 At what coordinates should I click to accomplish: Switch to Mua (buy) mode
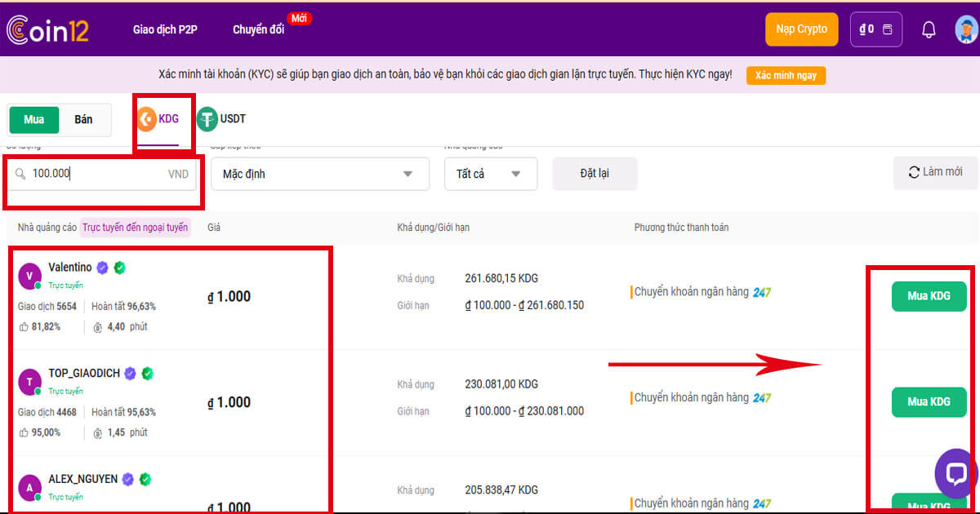34,120
